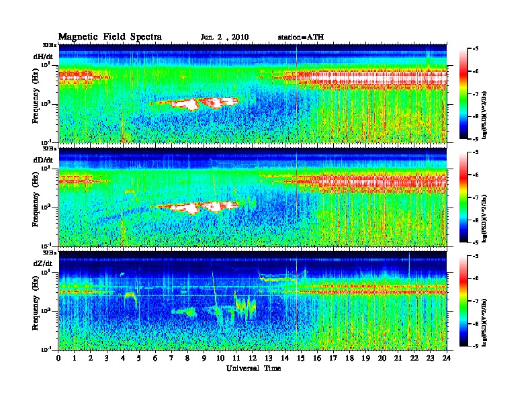Viewport: 532px width, 411px height.
Task: Click the hour 0 tick label on time axis
Action: point(58,359)
